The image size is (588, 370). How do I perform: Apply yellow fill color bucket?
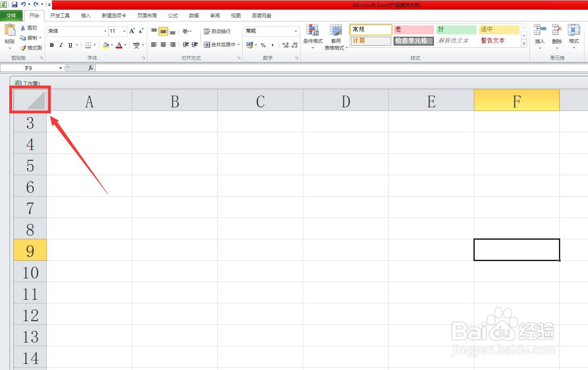[x=106, y=45]
